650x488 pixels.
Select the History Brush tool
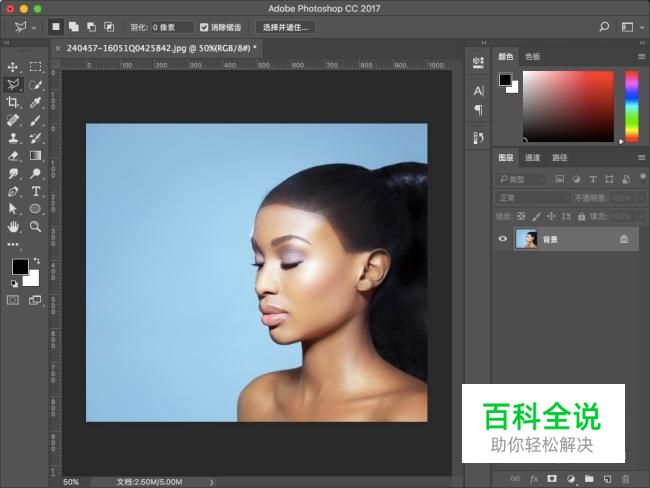click(x=35, y=138)
